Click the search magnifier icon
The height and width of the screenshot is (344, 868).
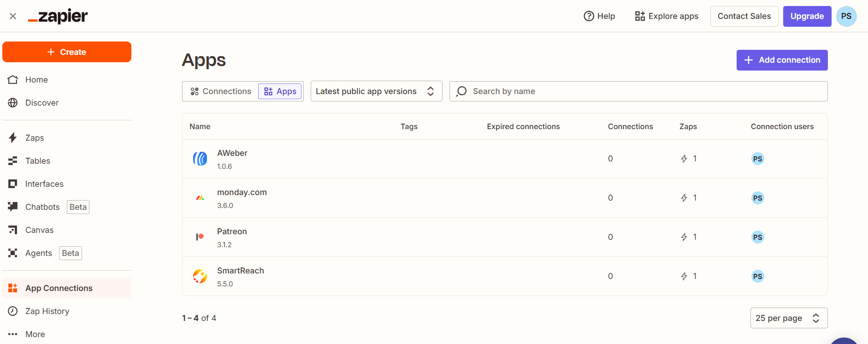[x=461, y=91]
